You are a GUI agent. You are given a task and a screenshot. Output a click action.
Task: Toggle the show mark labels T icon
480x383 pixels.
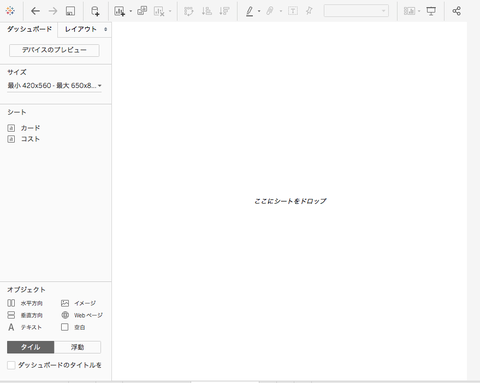tap(293, 11)
